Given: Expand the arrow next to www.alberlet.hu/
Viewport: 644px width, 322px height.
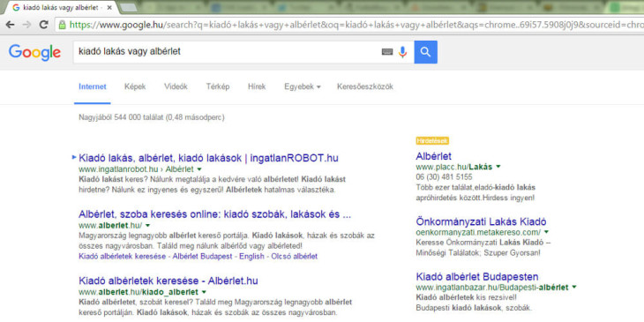Looking at the screenshot, I should pyautogui.click(x=148, y=226).
